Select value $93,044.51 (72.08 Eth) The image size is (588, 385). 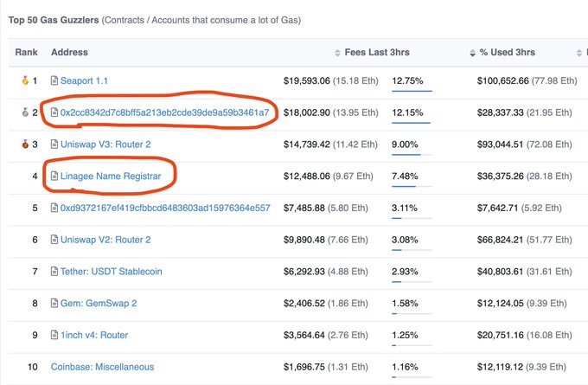pos(524,144)
